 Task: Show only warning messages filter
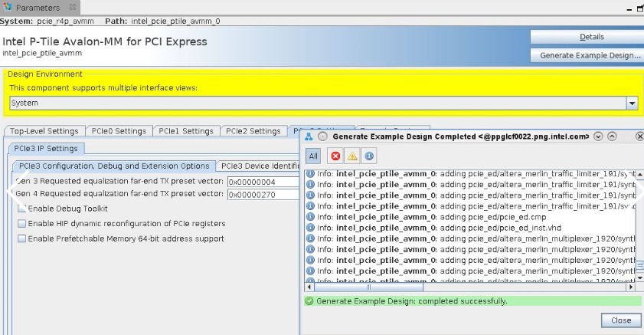[352, 156]
